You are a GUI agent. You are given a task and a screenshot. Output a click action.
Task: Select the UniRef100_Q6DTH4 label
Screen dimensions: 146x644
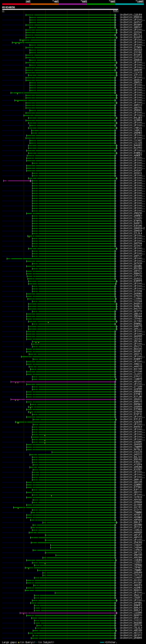tap(131, 244)
